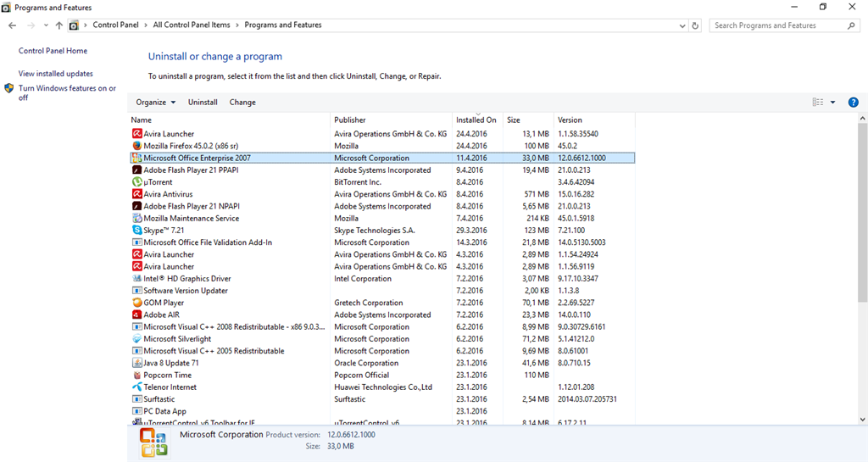Open Control Panel Home link
This screenshot has width=868, height=462.
coord(53,50)
